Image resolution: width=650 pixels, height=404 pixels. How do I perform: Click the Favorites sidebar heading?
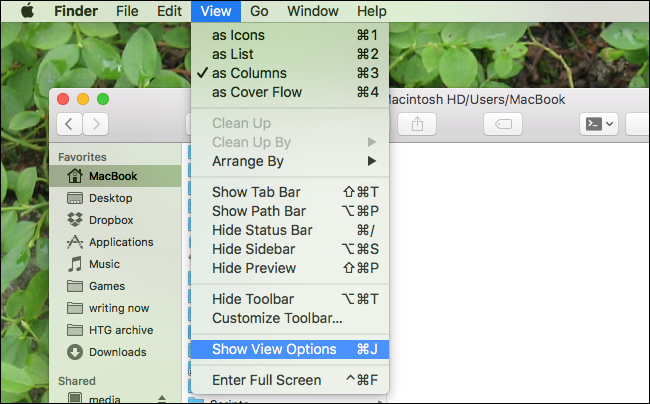82,157
